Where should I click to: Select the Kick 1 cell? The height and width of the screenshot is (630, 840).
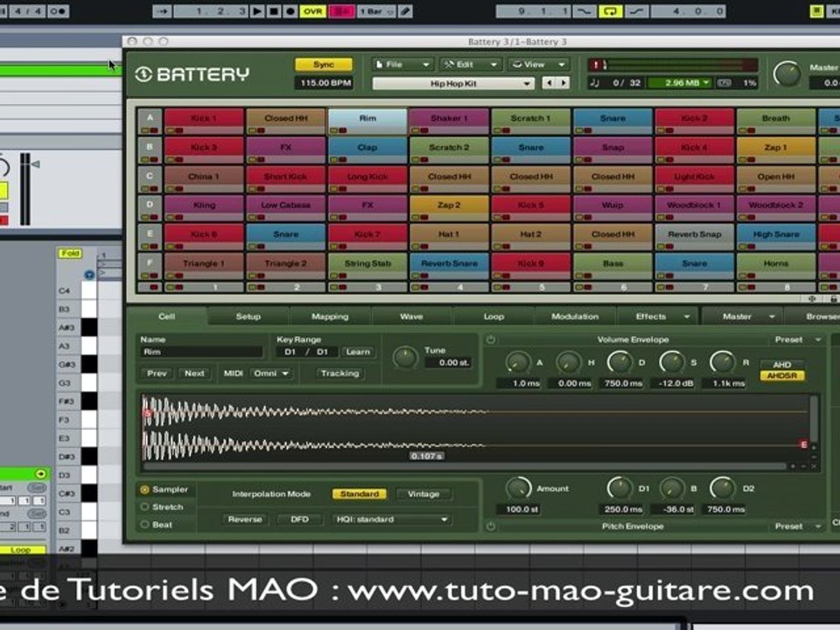pyautogui.click(x=204, y=121)
